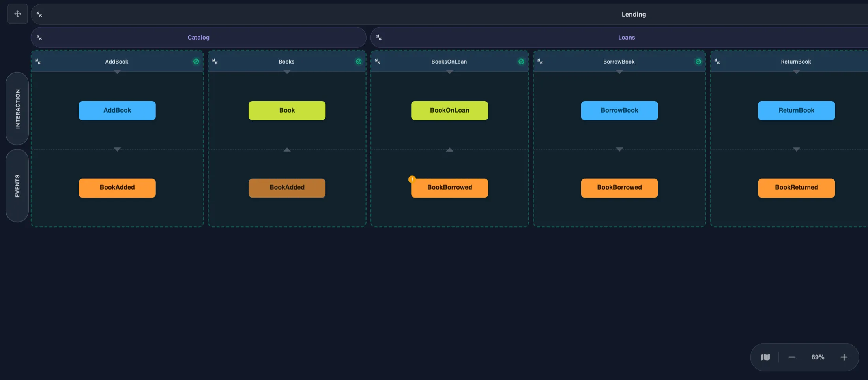
Task: Select the BookReturned event node
Action: coord(796,188)
